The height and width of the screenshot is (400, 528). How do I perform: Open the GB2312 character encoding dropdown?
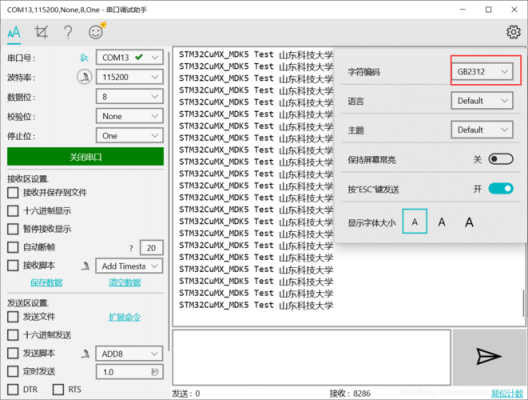482,71
